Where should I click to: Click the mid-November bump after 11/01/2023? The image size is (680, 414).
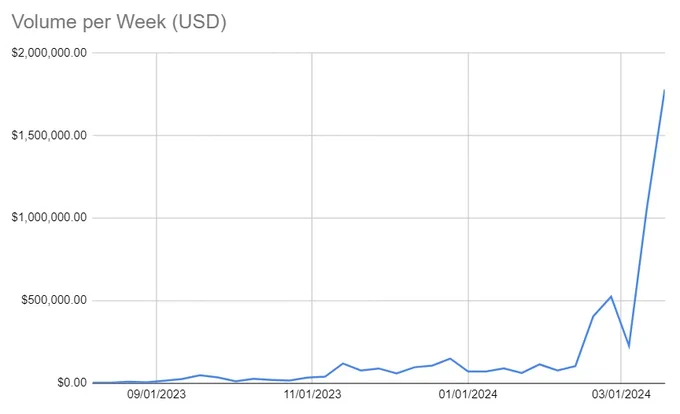coord(343,363)
